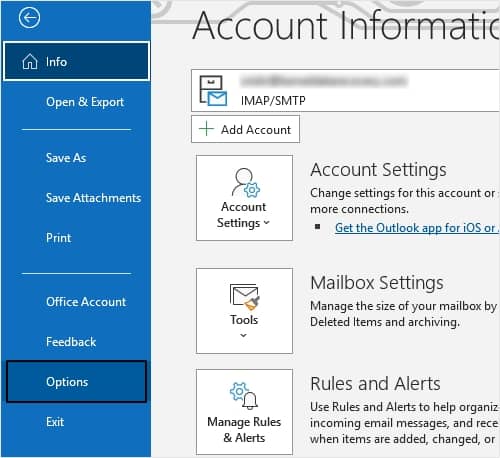Viewport: 500px width, 458px height.
Task: Click the green plus icon
Action: pos(206,129)
